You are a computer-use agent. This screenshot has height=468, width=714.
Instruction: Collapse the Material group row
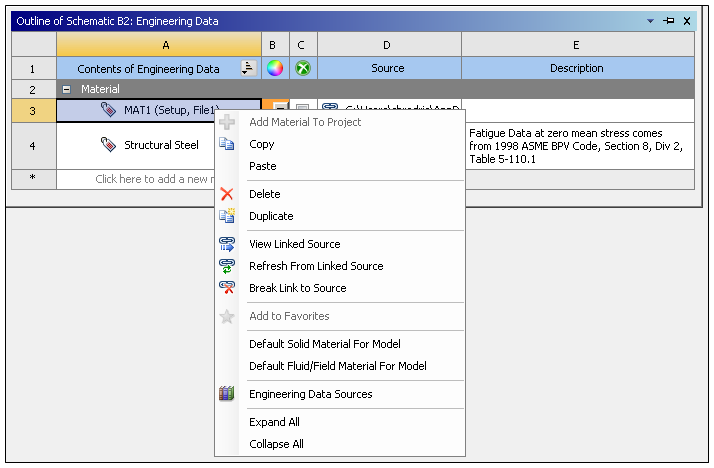66,89
